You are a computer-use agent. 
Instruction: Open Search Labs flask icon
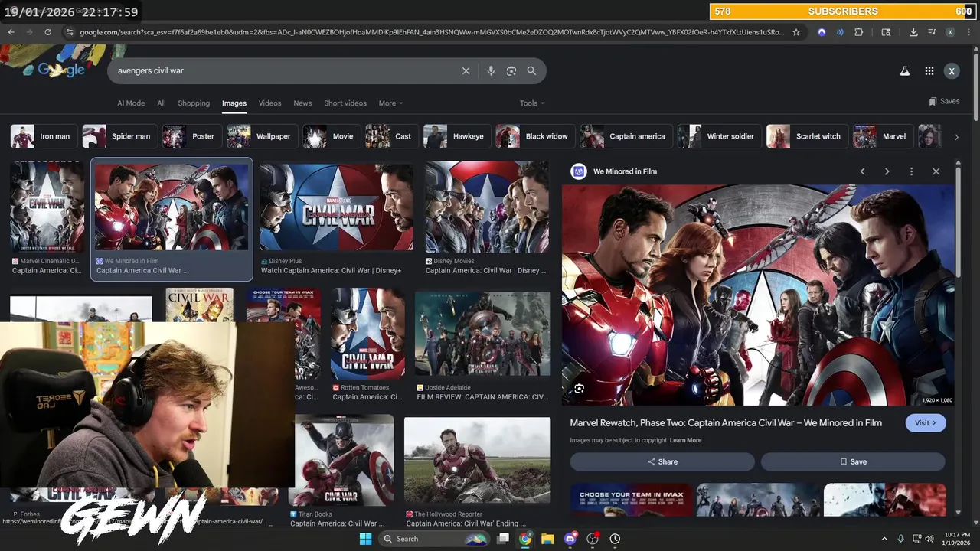click(x=904, y=70)
